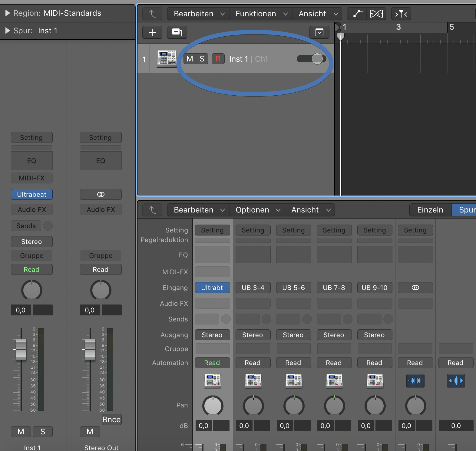Click the dB value field on Inst 1 strip

(21, 310)
